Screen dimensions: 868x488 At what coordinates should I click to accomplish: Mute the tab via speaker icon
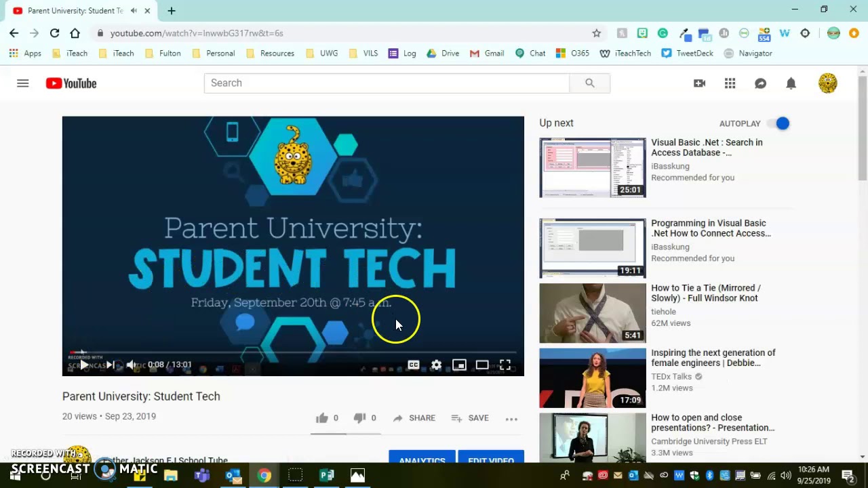(x=134, y=11)
